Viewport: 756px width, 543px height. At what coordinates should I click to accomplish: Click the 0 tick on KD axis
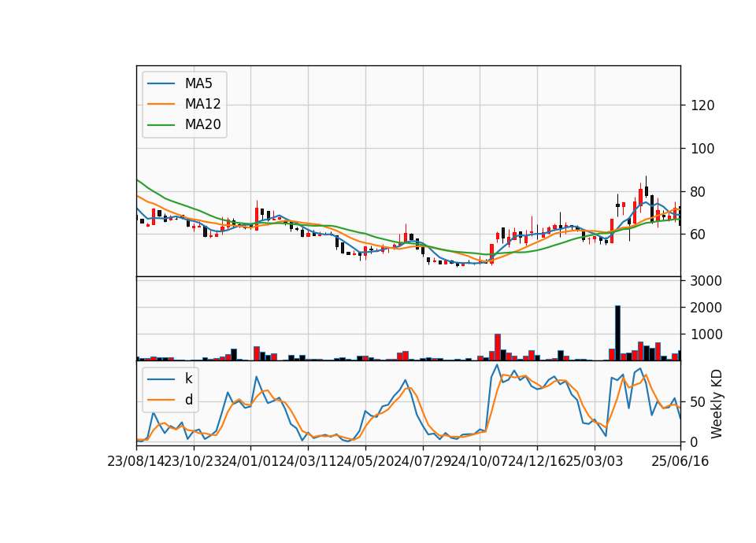(x=695, y=441)
